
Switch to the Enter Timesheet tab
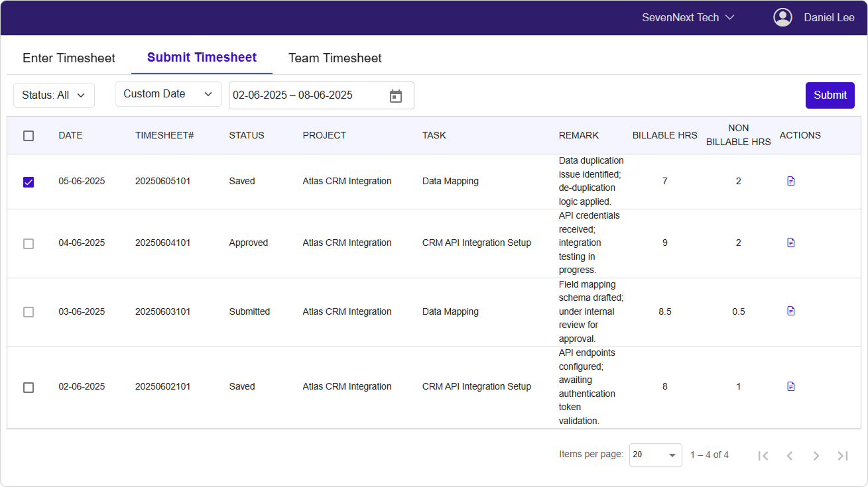pyautogui.click(x=69, y=58)
